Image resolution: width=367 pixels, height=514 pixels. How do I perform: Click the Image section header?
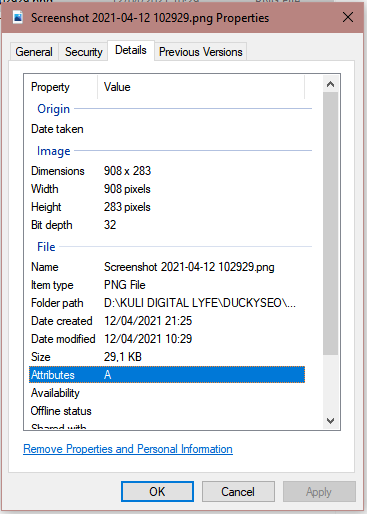point(53,151)
